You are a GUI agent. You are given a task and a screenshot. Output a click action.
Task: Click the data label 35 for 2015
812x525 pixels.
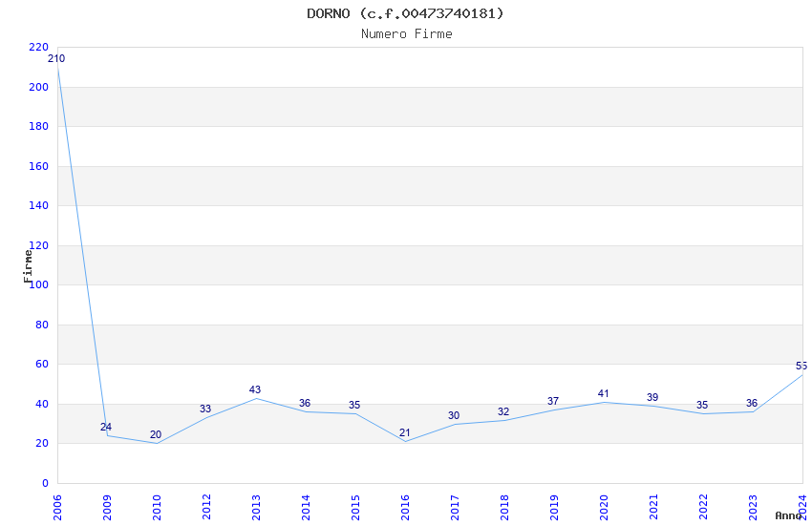click(354, 406)
